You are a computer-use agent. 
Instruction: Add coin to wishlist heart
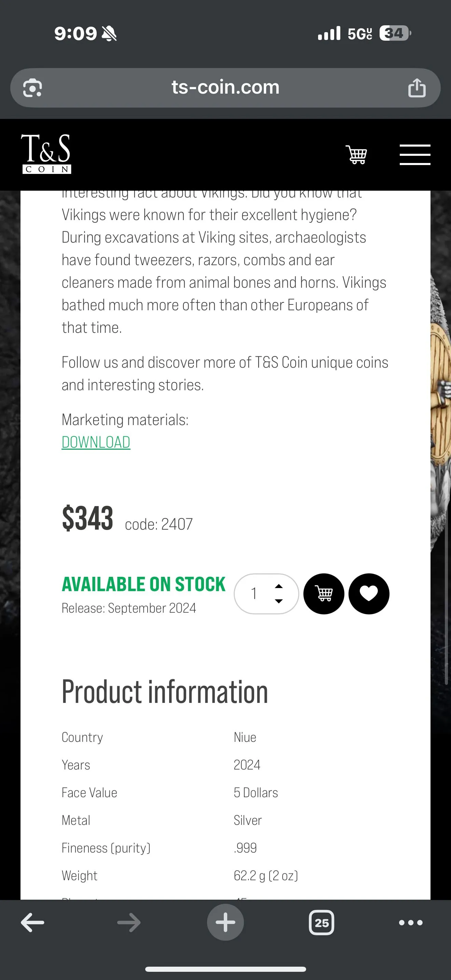(x=369, y=594)
